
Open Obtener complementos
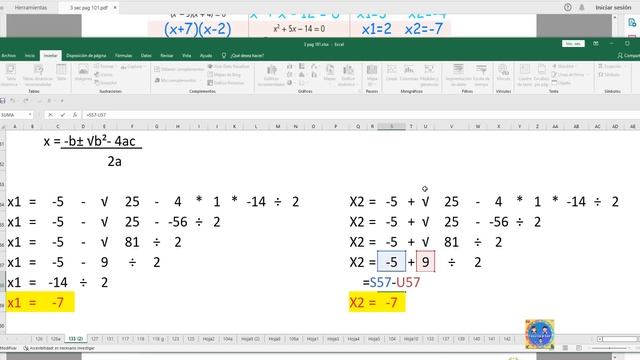pyautogui.click(x=179, y=69)
